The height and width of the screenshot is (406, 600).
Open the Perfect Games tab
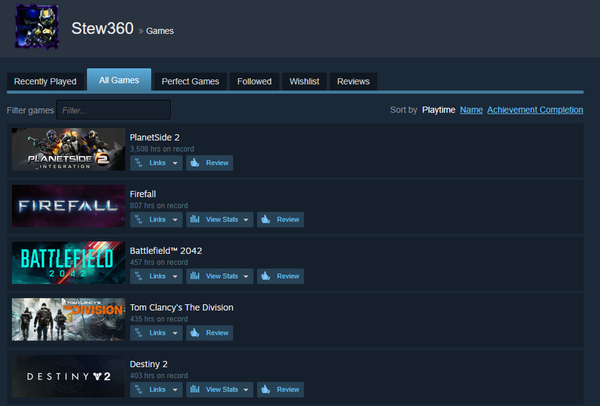pos(190,82)
